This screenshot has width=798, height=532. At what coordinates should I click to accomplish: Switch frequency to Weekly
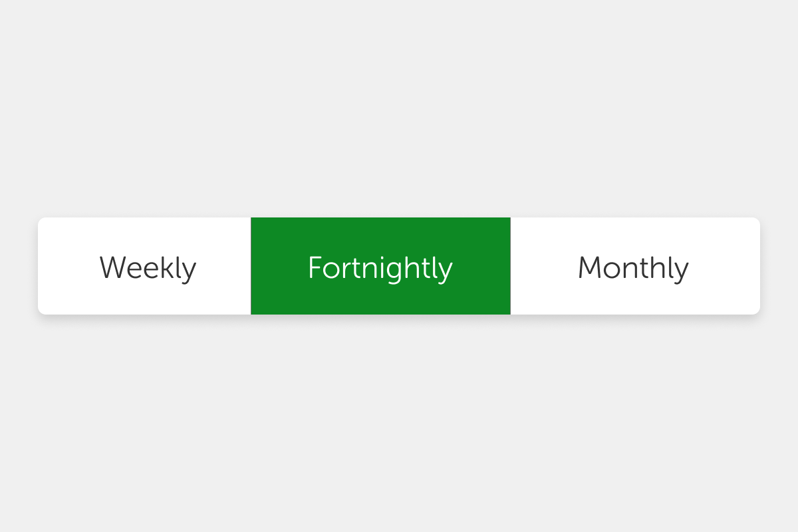click(x=148, y=267)
